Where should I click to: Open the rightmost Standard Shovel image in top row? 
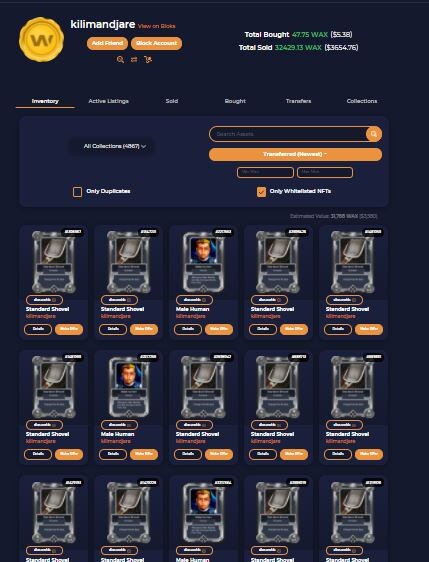point(353,262)
